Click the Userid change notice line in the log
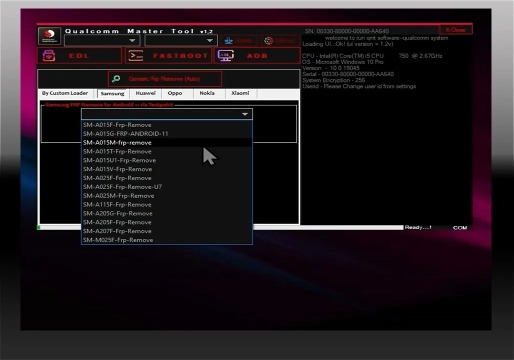 (359, 86)
